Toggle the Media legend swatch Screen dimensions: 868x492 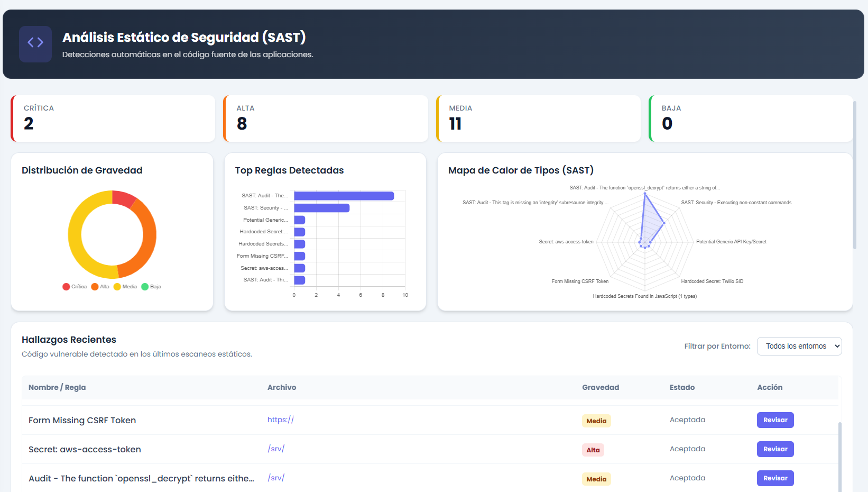(x=117, y=287)
